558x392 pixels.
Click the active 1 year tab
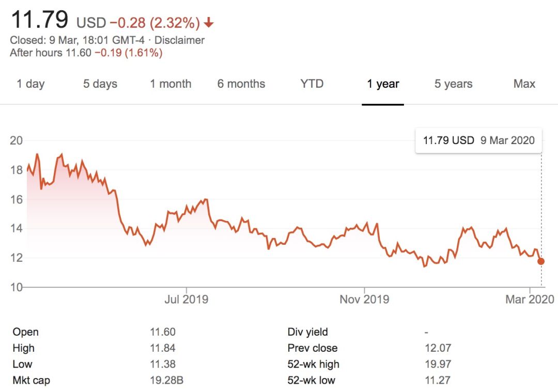(383, 84)
